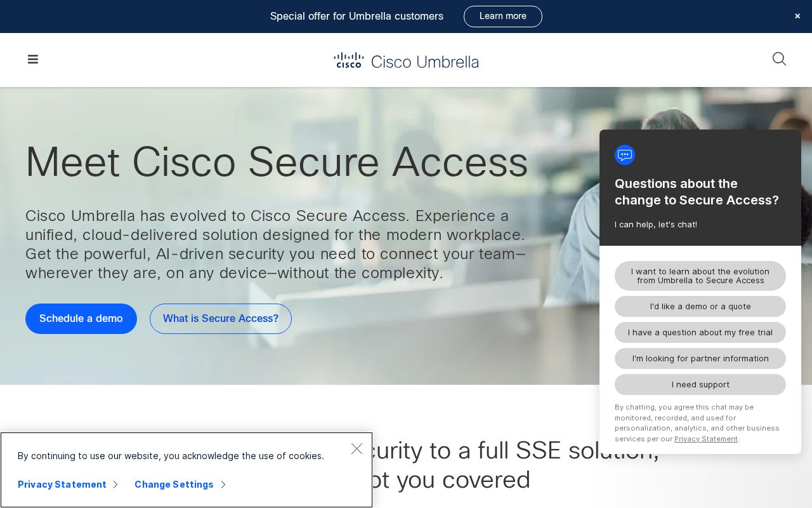Click Learn more in the top banner
The height and width of the screenshot is (508, 812).
[503, 17]
